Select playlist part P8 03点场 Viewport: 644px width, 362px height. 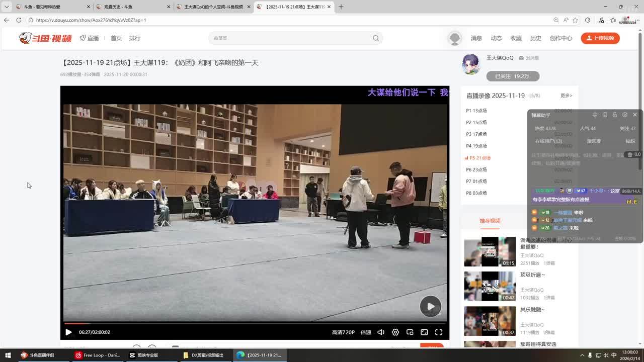476,193
